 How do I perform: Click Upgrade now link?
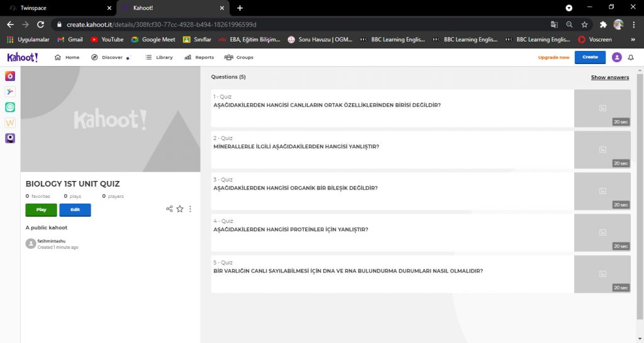point(553,57)
